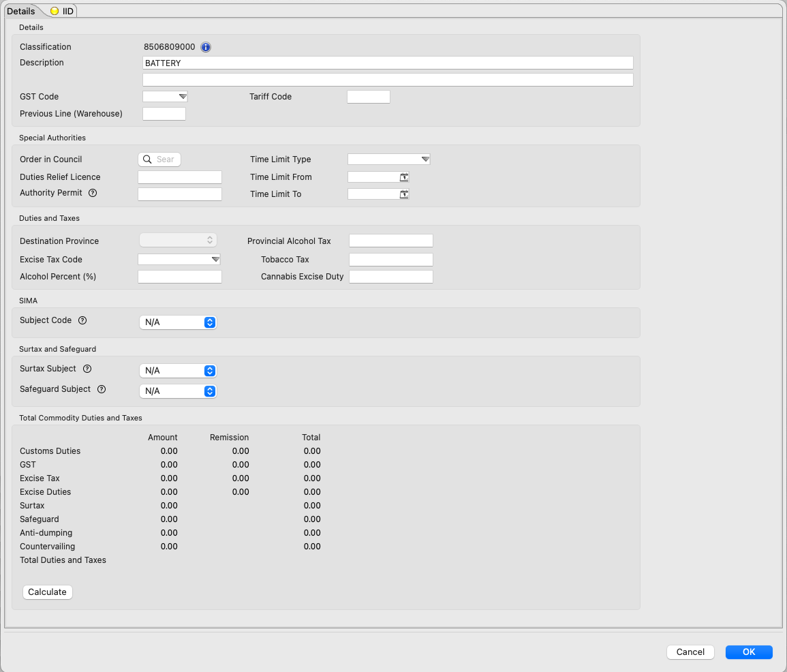
Task: Click the Surtax Subject help icon
Action: [87, 369]
